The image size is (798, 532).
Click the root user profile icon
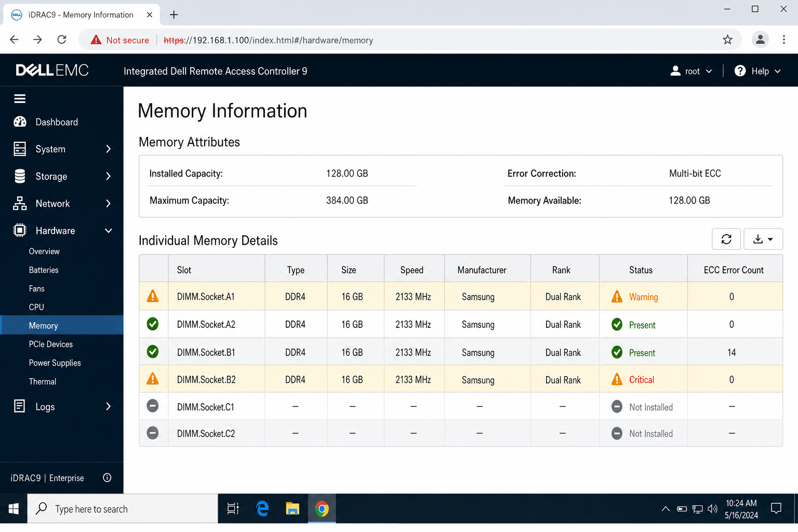pos(675,71)
